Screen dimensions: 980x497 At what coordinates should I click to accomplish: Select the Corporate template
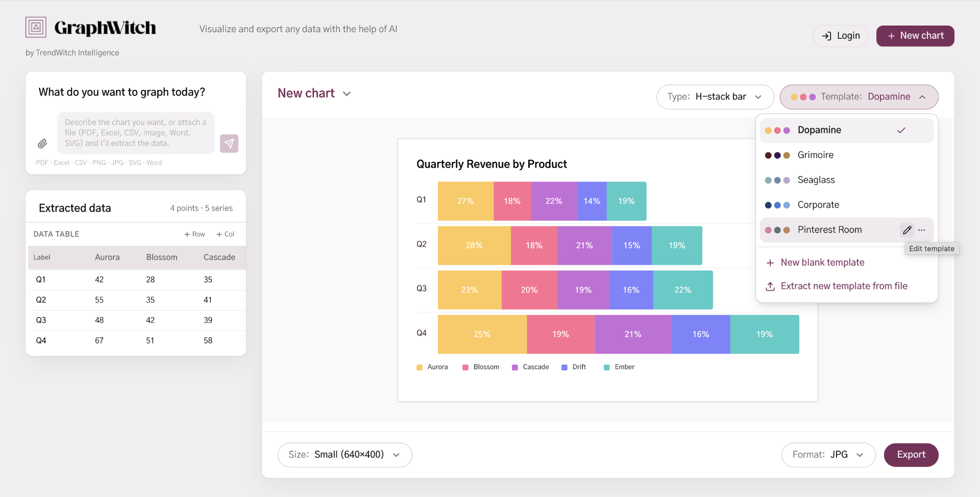pos(847,205)
